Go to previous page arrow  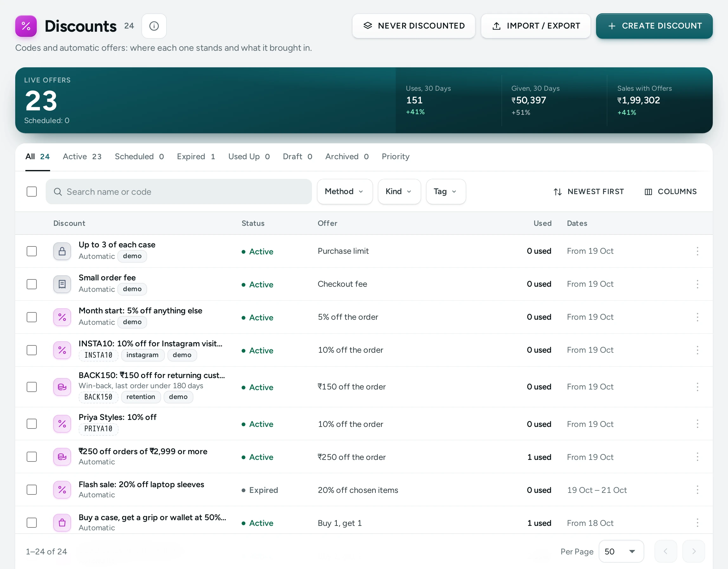(666, 551)
